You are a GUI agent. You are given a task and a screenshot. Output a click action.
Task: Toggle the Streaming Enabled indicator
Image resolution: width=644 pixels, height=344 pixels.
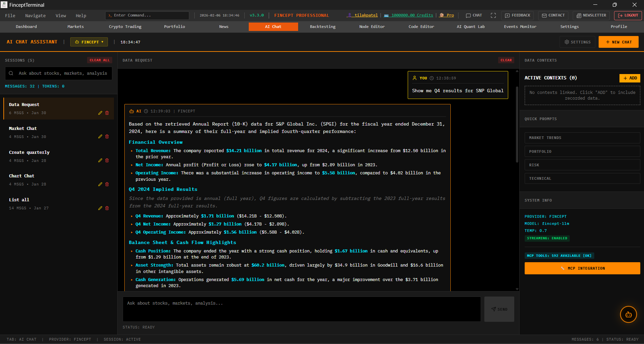coord(547,238)
